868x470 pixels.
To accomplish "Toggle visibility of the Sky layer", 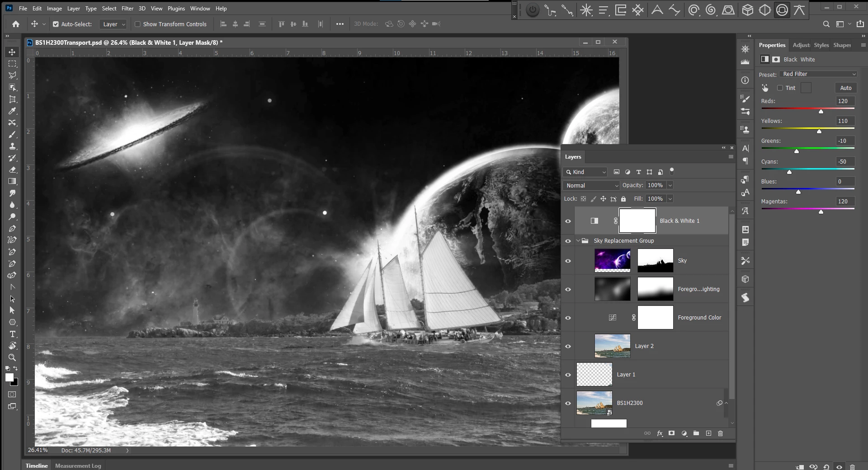I will pyautogui.click(x=568, y=261).
